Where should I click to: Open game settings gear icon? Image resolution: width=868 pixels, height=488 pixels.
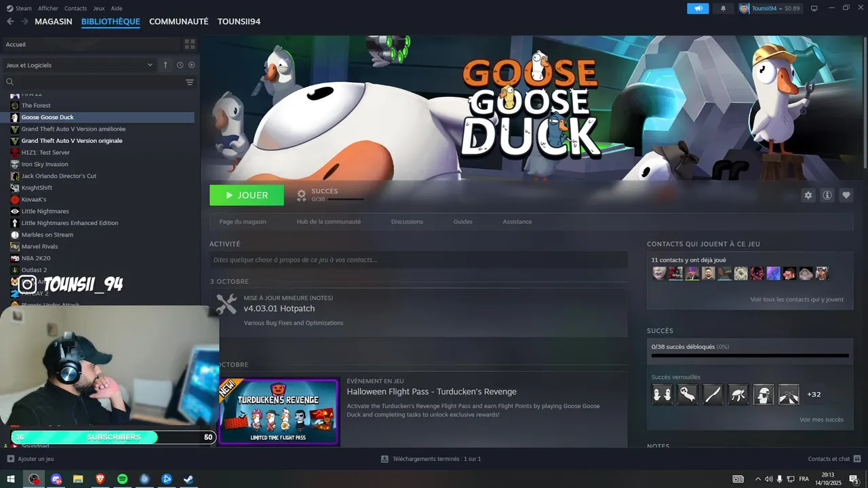[808, 195]
